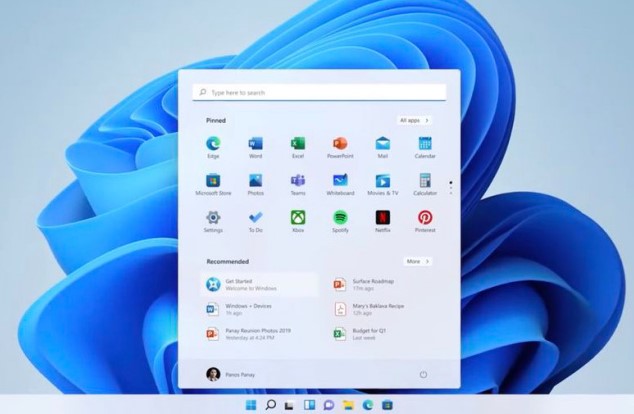Open the Surface Roadmap recommended file
The height and width of the screenshot is (414, 634).
(372, 284)
